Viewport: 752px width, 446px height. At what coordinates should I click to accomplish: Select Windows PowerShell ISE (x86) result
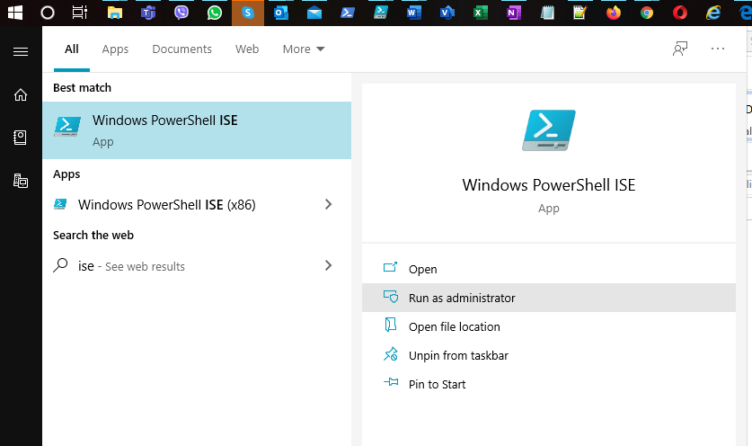166,205
